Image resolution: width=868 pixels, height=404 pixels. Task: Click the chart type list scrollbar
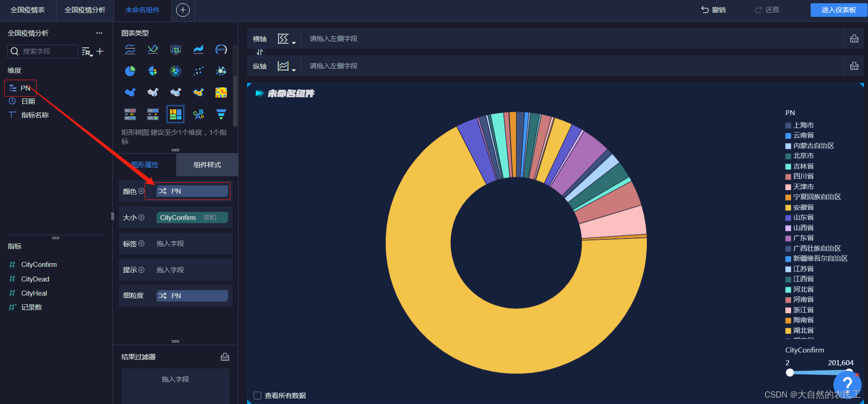click(235, 101)
